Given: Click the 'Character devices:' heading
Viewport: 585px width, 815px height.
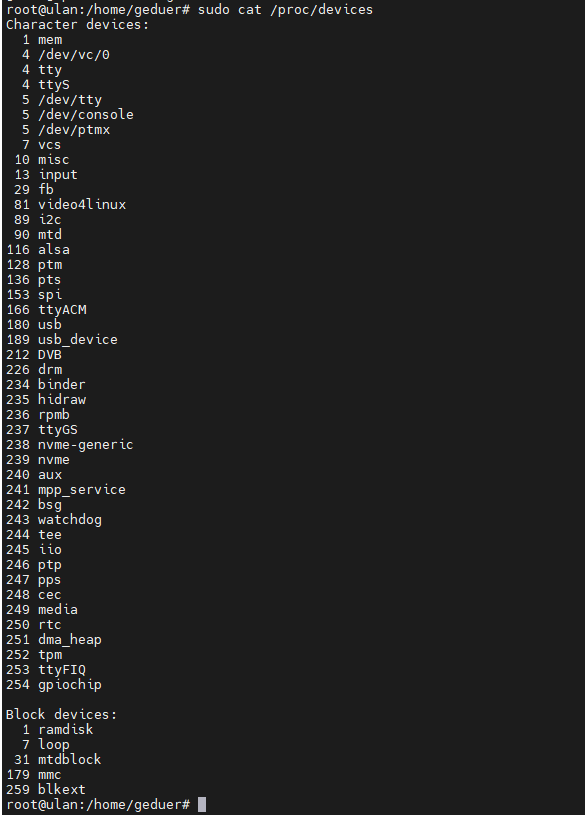Looking at the screenshot, I should [77, 24].
